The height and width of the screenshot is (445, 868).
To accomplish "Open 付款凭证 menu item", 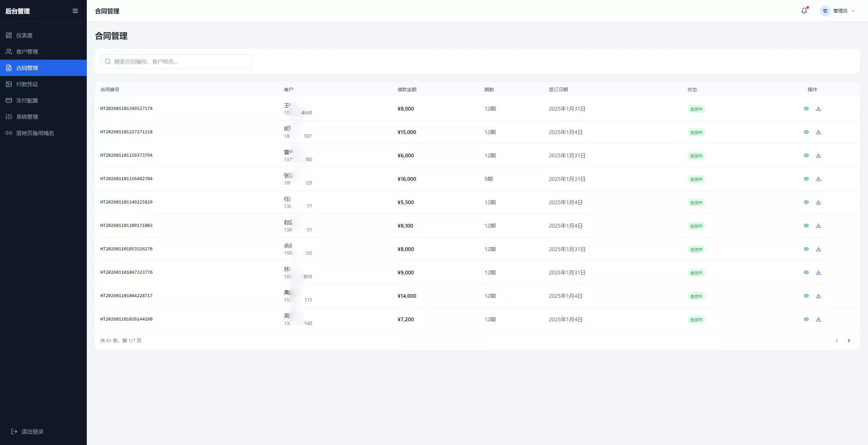I will pos(27,84).
